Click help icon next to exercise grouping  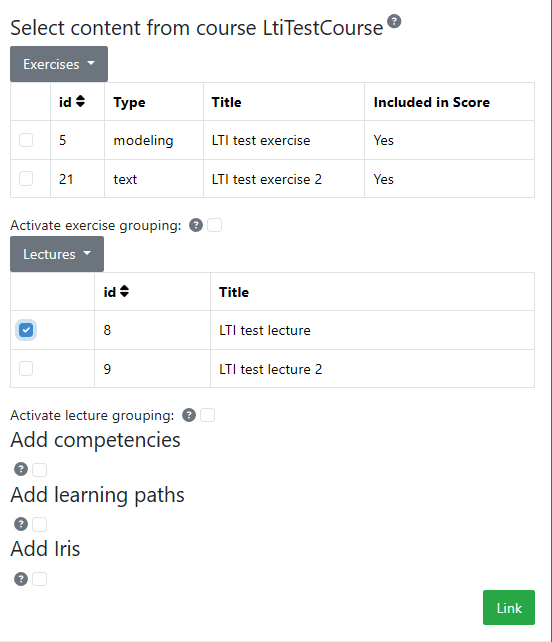pos(196,225)
